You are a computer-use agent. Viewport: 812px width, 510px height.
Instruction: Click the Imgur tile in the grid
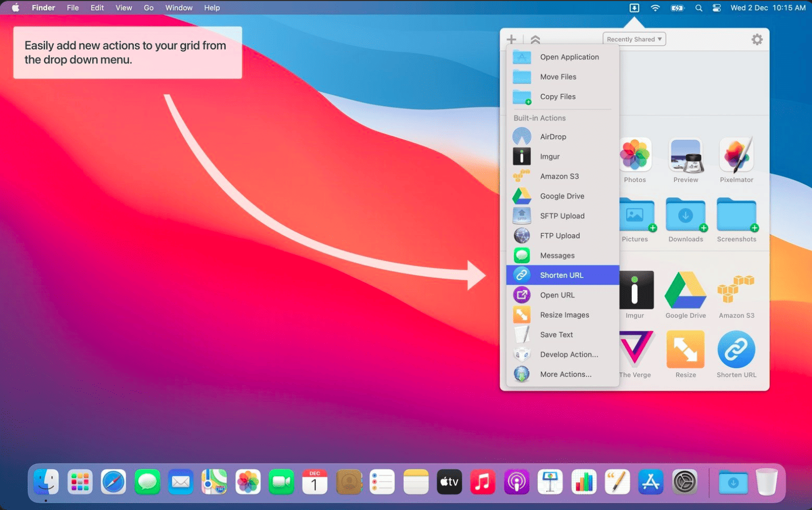click(636, 290)
